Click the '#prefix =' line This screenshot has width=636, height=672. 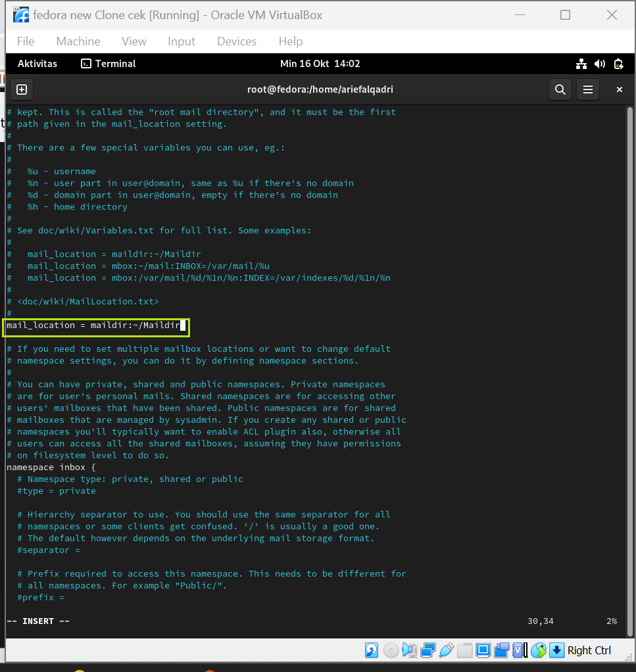(x=40, y=597)
